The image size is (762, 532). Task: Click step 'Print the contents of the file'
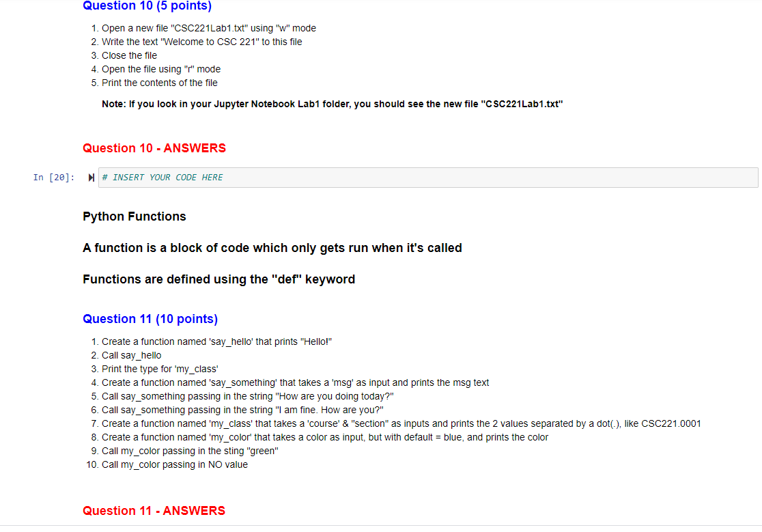point(159,83)
